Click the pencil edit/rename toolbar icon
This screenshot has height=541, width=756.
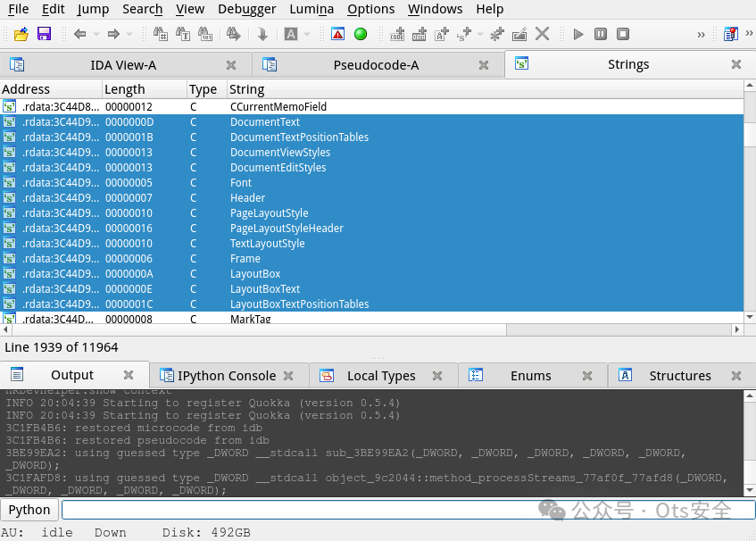519,34
